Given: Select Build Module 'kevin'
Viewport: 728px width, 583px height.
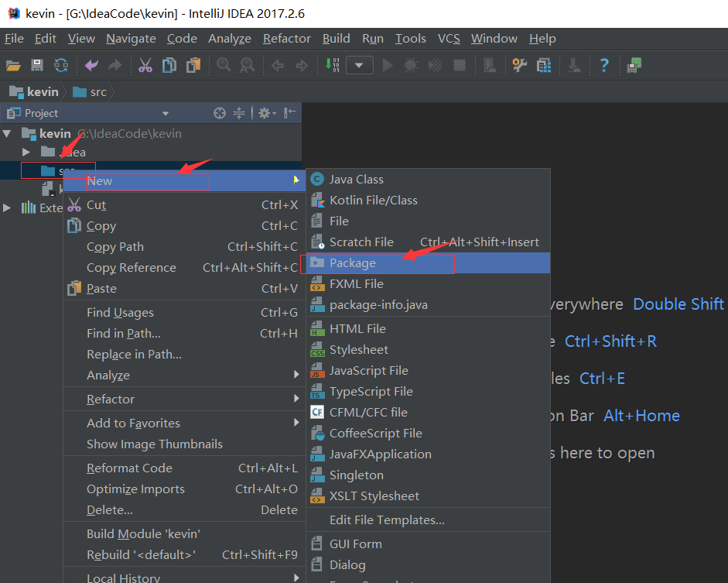Looking at the screenshot, I should pyautogui.click(x=184, y=533).
